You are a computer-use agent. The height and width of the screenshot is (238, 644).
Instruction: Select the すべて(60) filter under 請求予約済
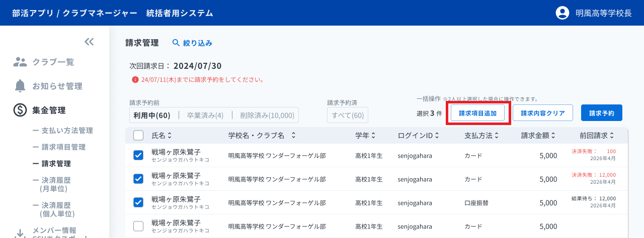click(348, 115)
